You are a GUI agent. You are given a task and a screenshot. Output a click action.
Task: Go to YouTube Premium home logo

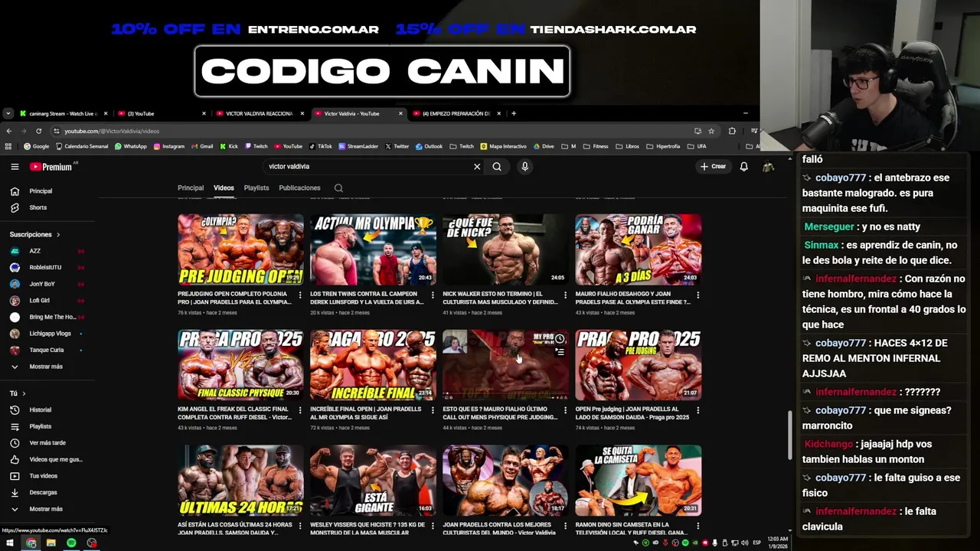coord(51,166)
